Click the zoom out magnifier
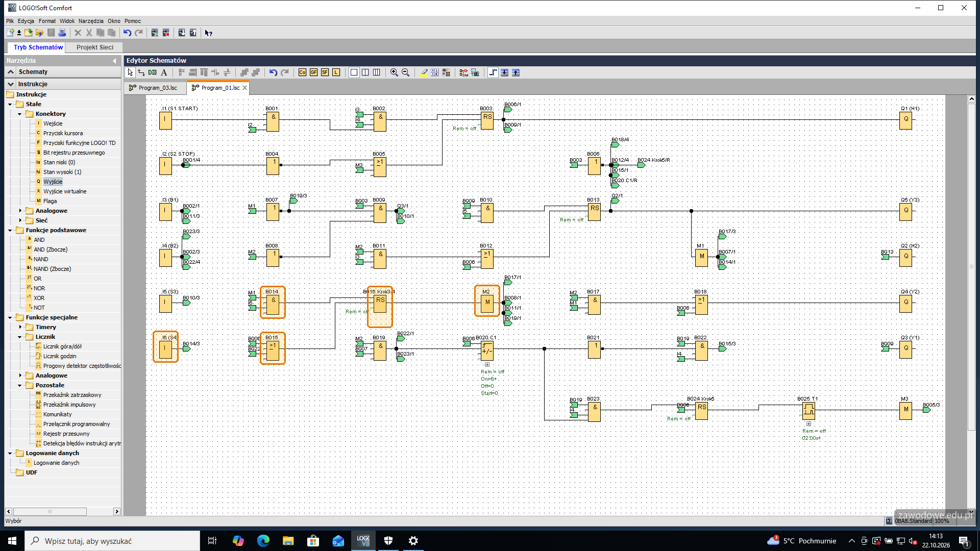 point(405,72)
